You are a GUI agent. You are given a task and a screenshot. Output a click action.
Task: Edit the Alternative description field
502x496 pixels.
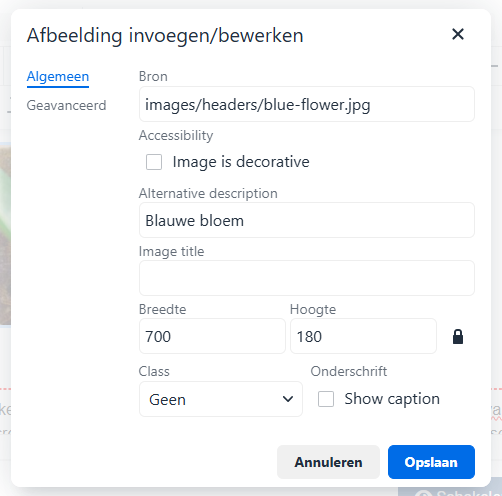pos(307,220)
